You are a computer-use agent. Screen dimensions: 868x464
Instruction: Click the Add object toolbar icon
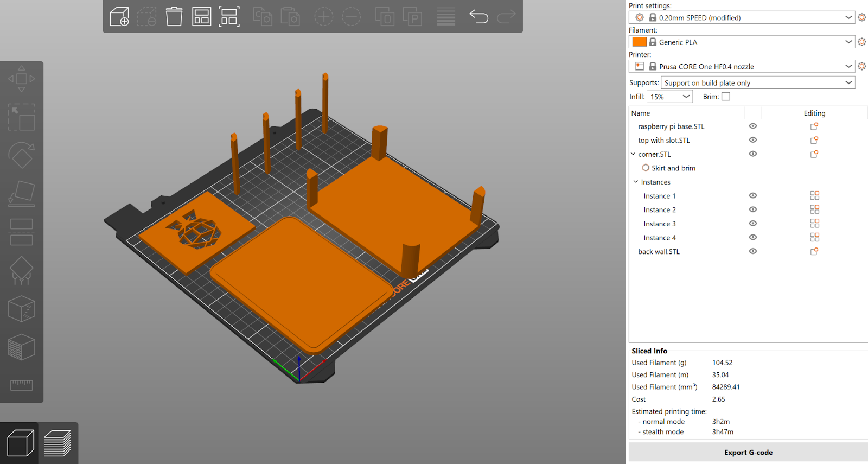[119, 17]
